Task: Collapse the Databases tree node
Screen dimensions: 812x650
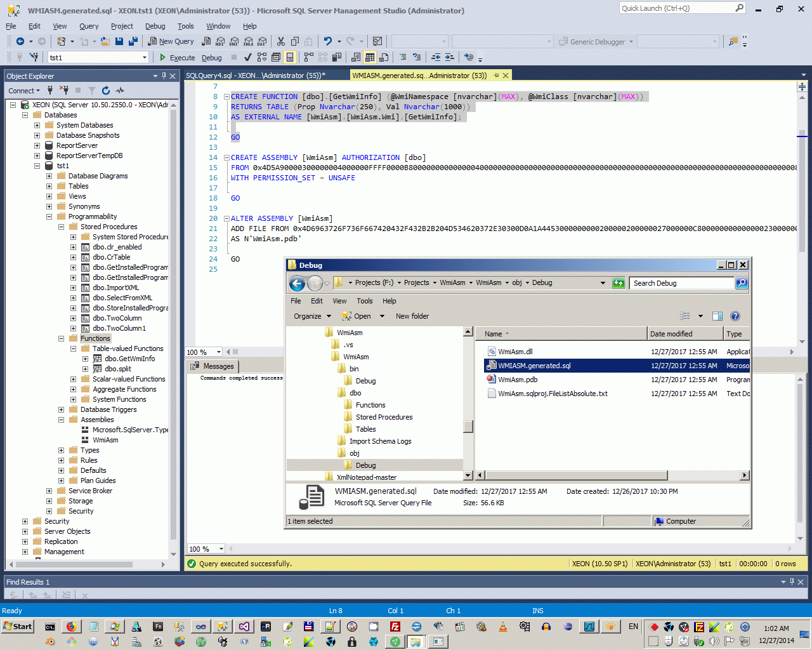Action: (x=25, y=115)
